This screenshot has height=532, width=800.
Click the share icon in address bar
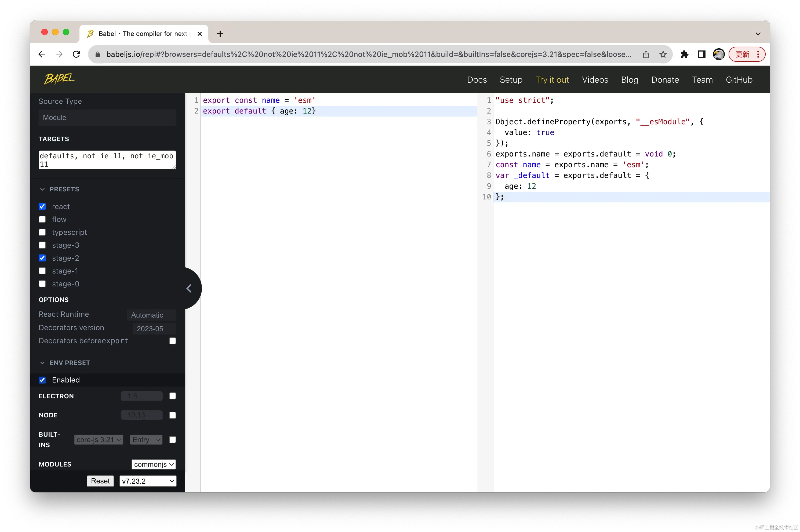point(646,54)
